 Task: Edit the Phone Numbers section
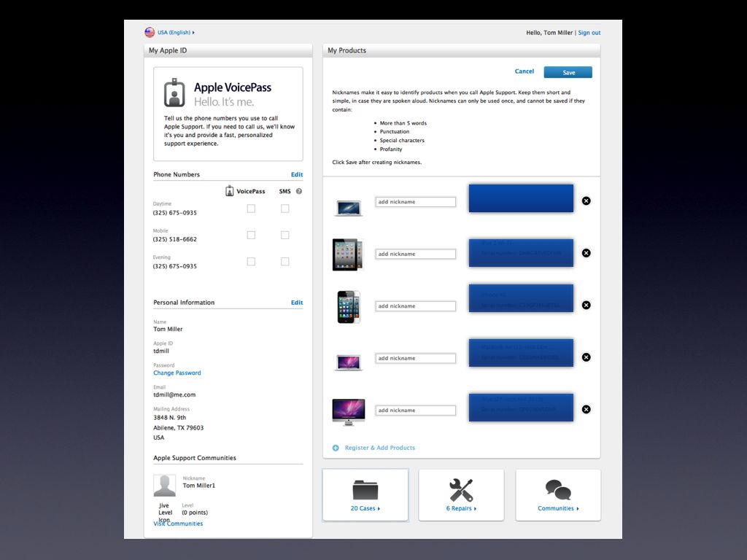coord(297,174)
